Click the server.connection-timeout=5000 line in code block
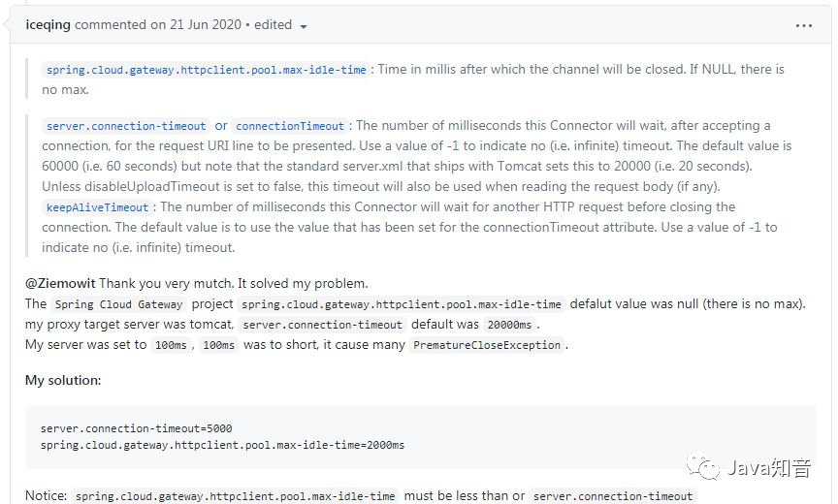The height and width of the screenshot is (504, 838). (x=137, y=428)
